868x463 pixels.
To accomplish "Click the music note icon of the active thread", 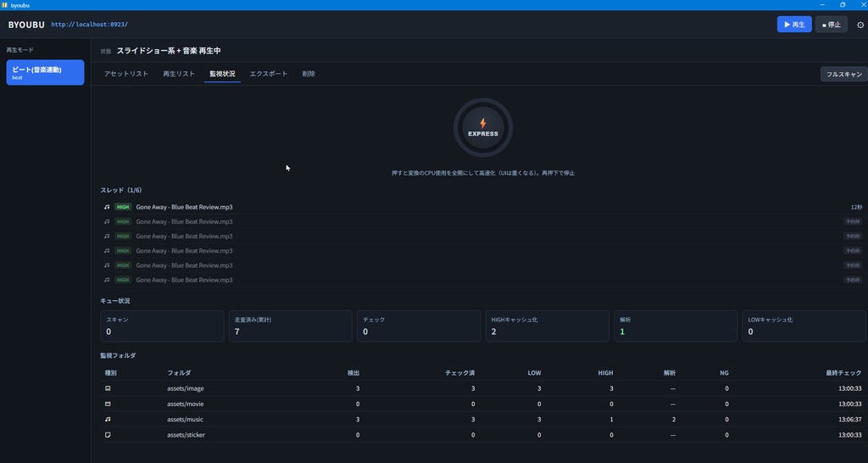I will (x=107, y=207).
